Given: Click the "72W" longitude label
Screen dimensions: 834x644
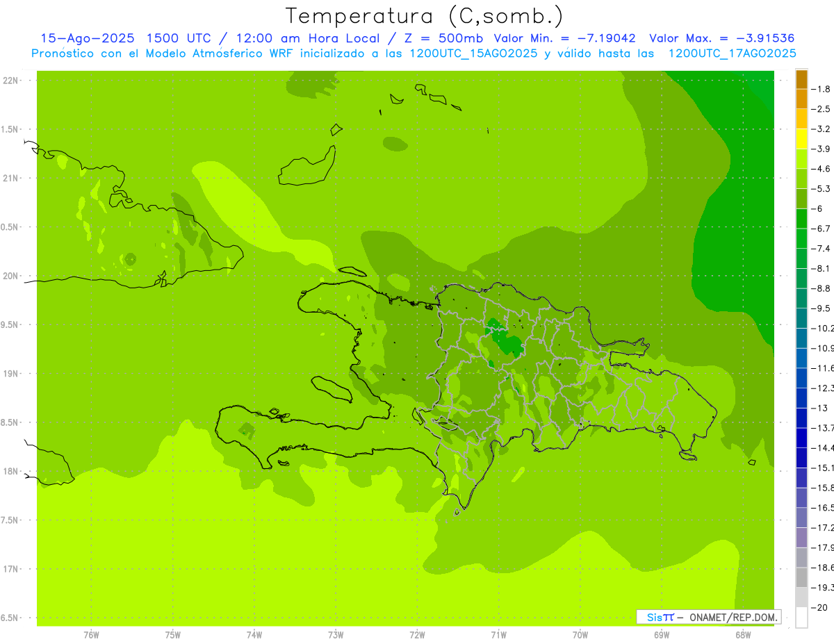Looking at the screenshot, I should pos(418,636).
